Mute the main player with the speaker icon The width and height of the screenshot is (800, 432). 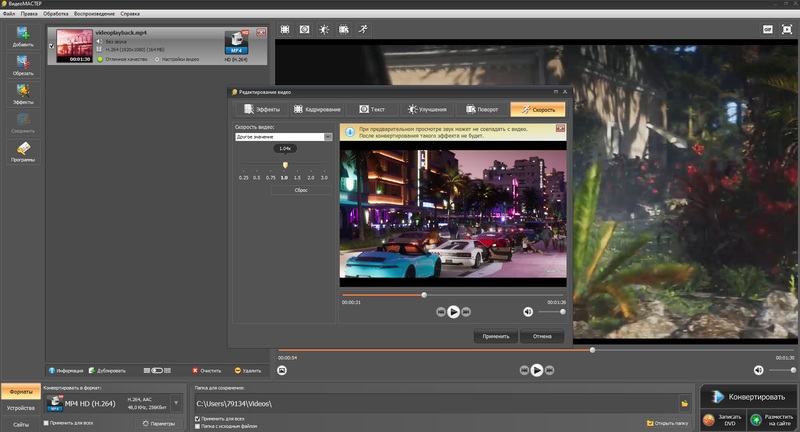759,370
